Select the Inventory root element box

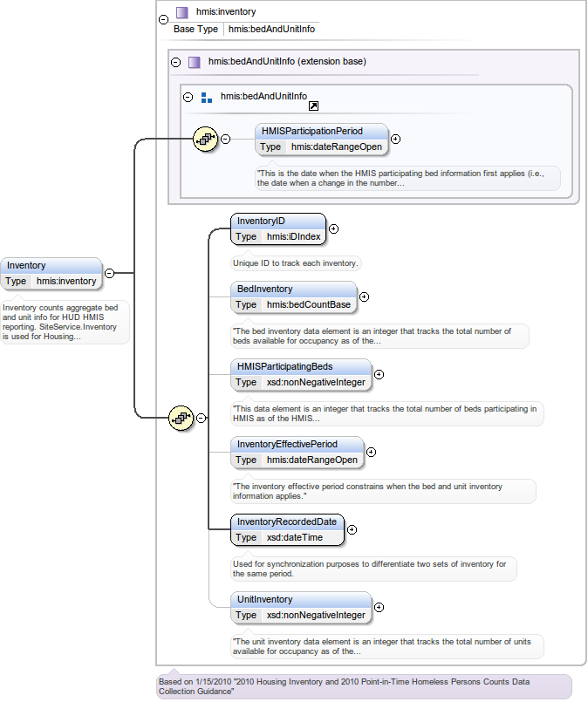coord(51,265)
